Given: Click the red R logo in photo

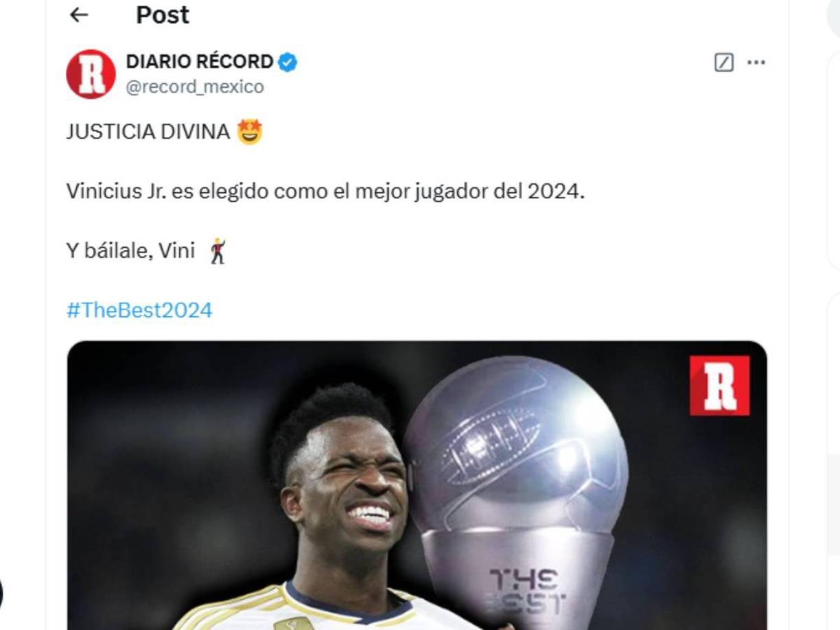Looking at the screenshot, I should coord(719,385).
